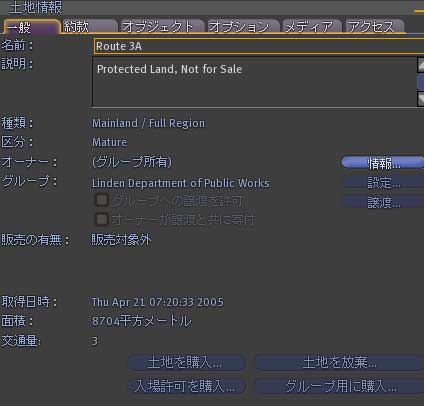Image resolution: width=425 pixels, height=406 pixels.
Task: Click the 土地情報 window title
Action: [x=36, y=7]
